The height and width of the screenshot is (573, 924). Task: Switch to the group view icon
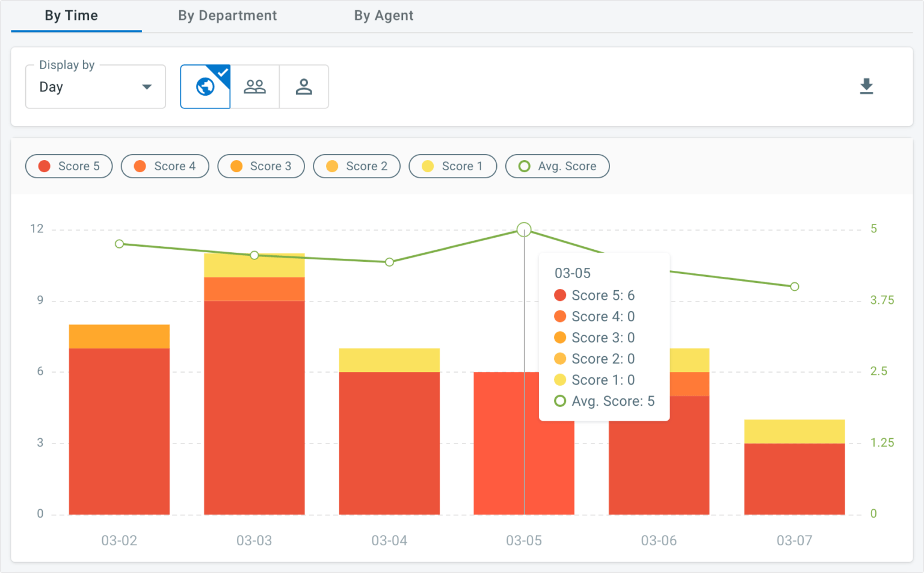[x=254, y=87]
